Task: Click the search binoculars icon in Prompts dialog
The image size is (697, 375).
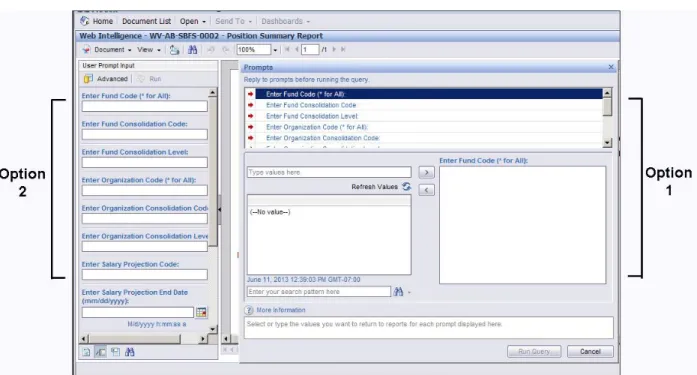Action: click(398, 292)
